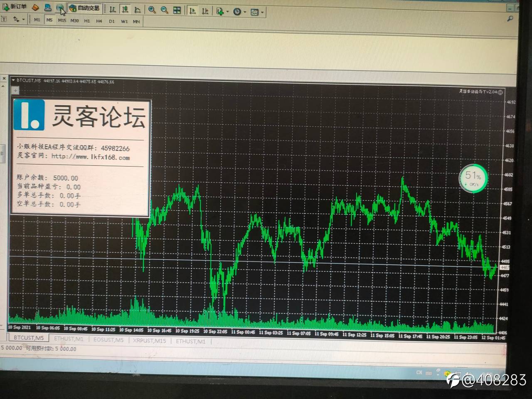Open the ETHUST,M1 tab beside BTCUST,M5

(x=69, y=339)
